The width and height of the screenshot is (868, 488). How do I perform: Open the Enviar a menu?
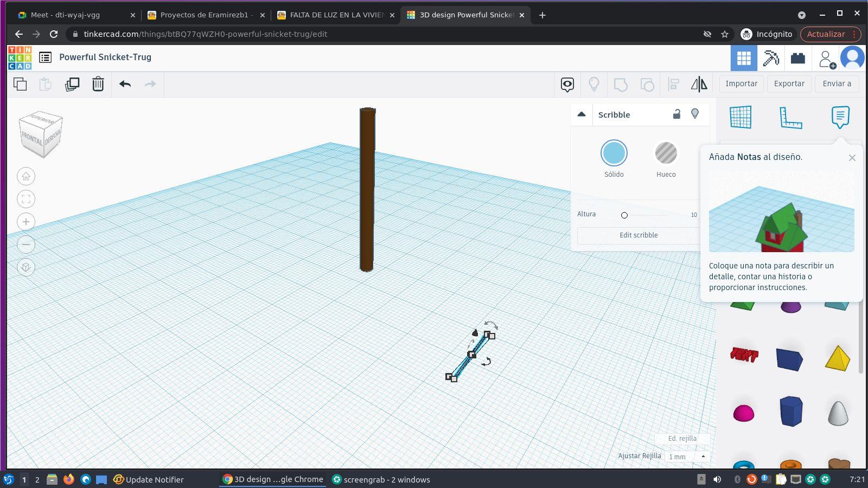837,84
